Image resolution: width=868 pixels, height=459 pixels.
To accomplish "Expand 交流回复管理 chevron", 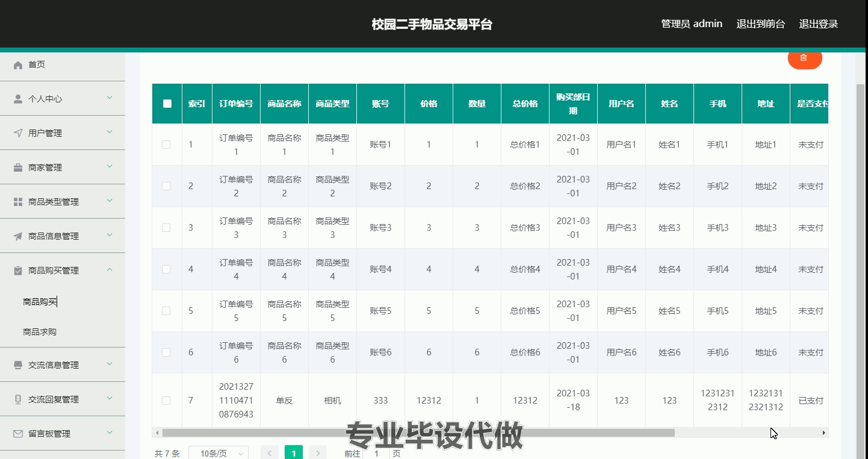I will click(110, 398).
